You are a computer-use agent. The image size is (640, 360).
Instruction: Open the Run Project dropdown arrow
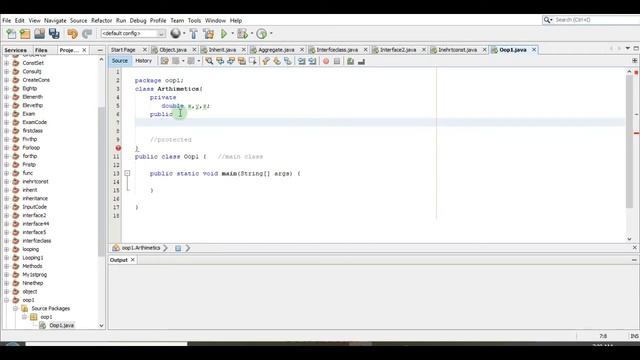(x=232, y=33)
